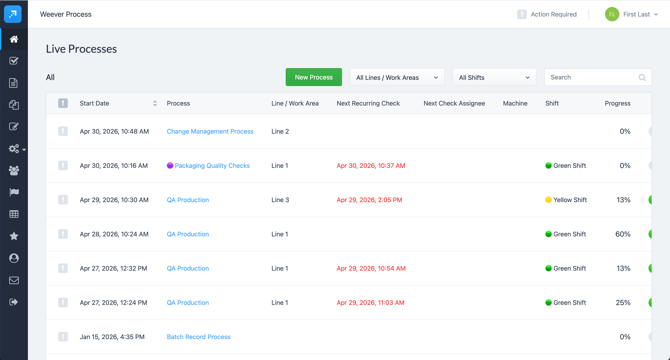Click the Action Required label
This screenshot has width=670, height=360.
[553, 14]
